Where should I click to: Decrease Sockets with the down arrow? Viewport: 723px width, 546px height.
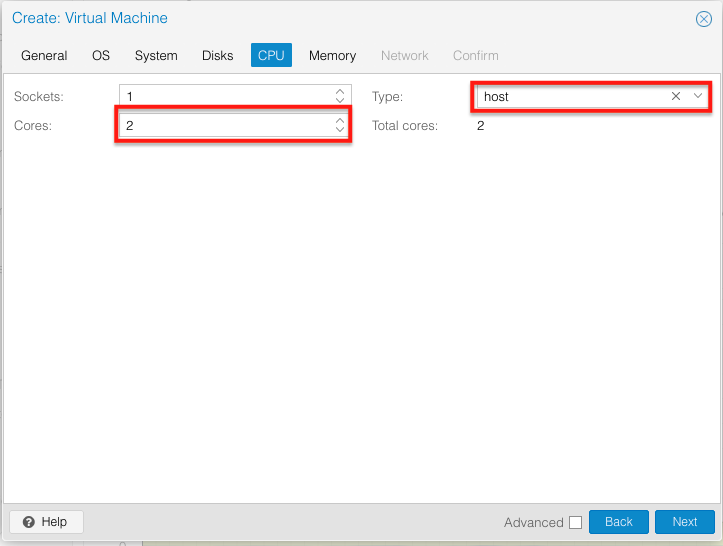point(340,101)
